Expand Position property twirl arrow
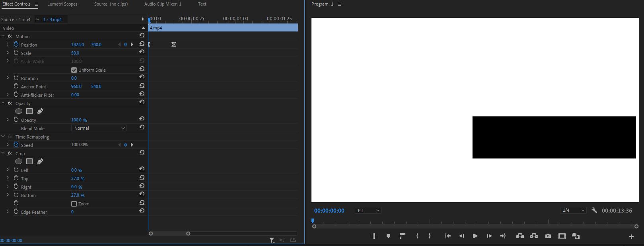 8,45
